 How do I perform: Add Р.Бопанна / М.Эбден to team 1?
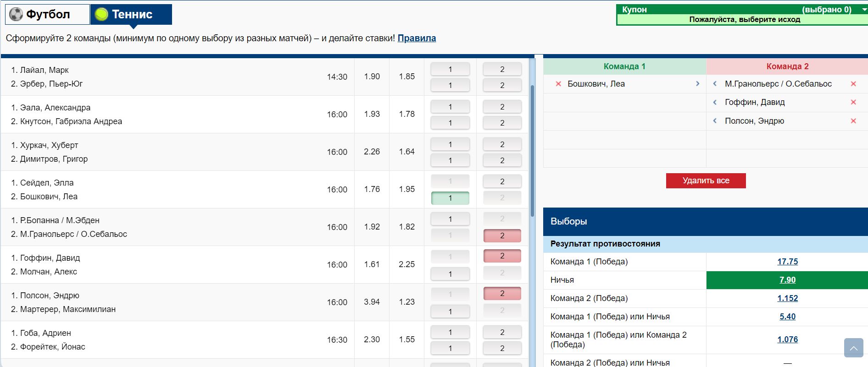[x=450, y=219]
